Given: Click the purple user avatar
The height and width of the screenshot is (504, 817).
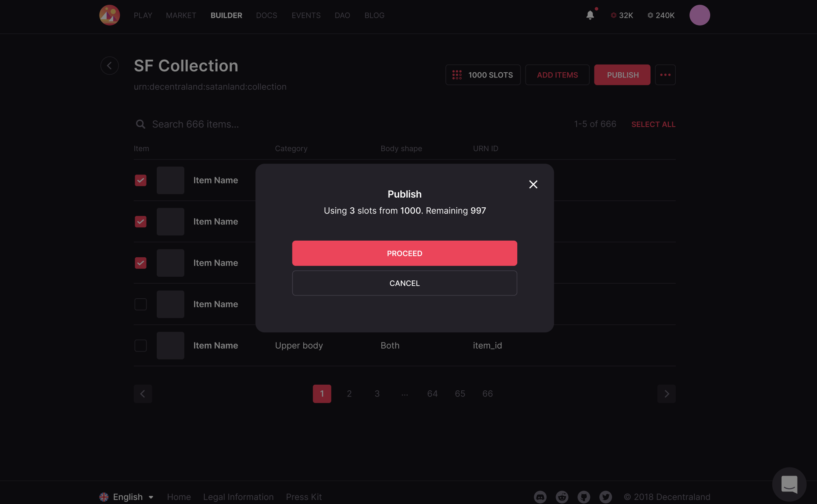Looking at the screenshot, I should [699, 15].
